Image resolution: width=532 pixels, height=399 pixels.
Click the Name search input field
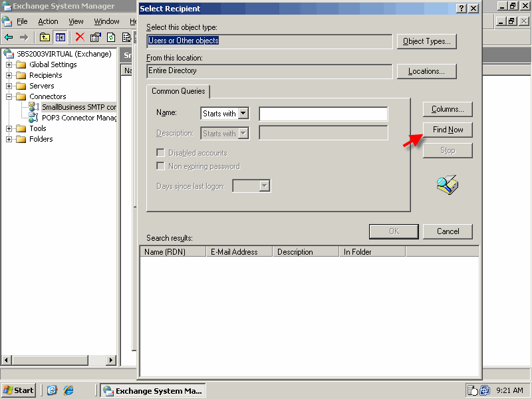(323, 114)
